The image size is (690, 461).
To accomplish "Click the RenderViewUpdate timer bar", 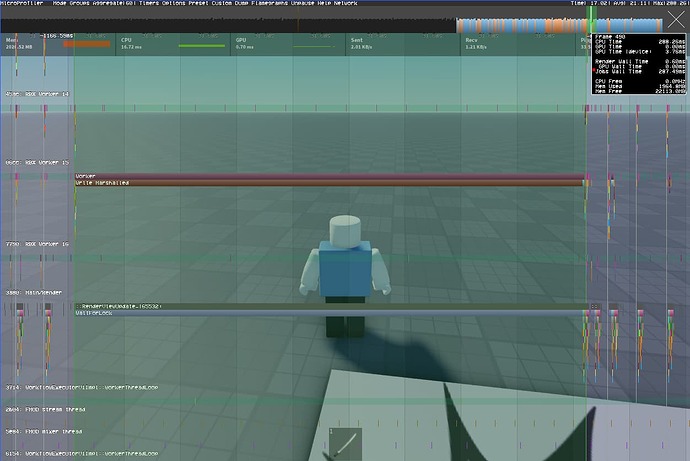I will pos(331,306).
